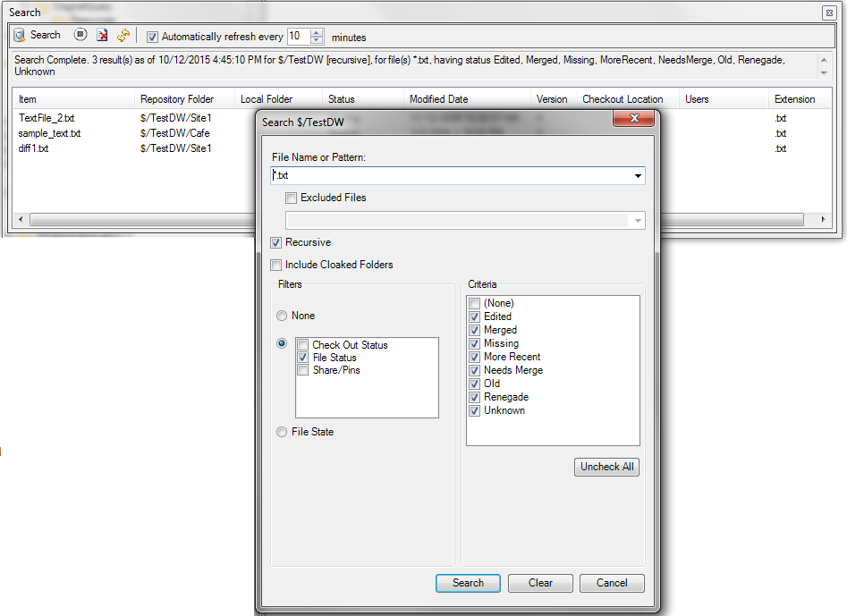Screen dimensions: 847x616
Task: Toggle Automatically refresh checkbox
Action: click(x=152, y=38)
